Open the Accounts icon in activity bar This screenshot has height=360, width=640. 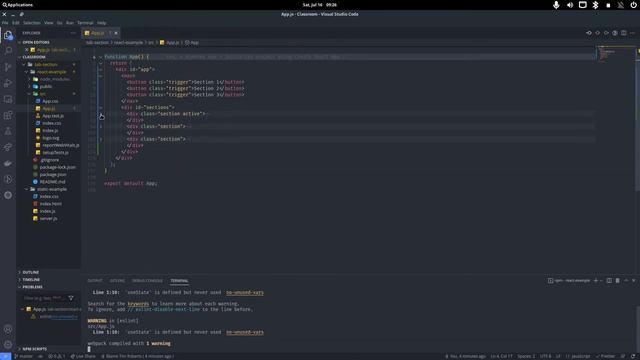pyautogui.click(x=8, y=329)
